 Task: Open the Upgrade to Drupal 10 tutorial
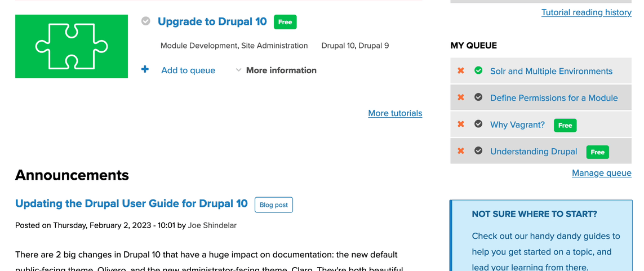pyautogui.click(x=212, y=21)
